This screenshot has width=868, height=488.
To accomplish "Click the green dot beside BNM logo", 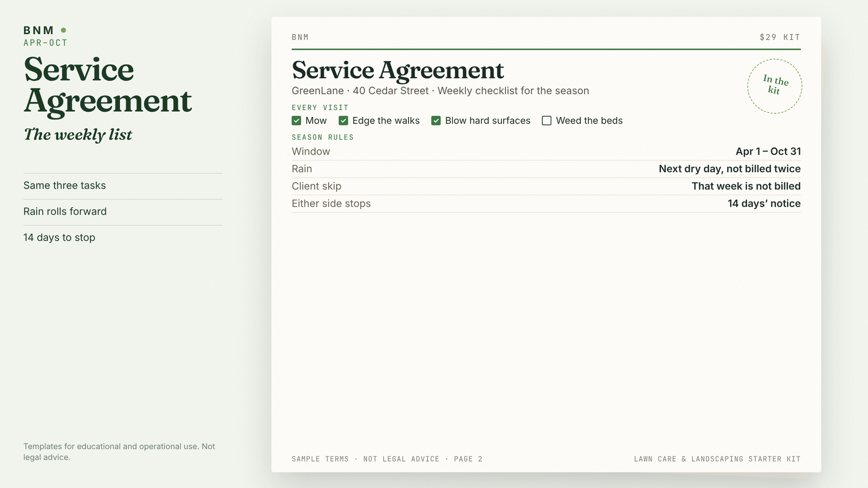I will coord(63,30).
